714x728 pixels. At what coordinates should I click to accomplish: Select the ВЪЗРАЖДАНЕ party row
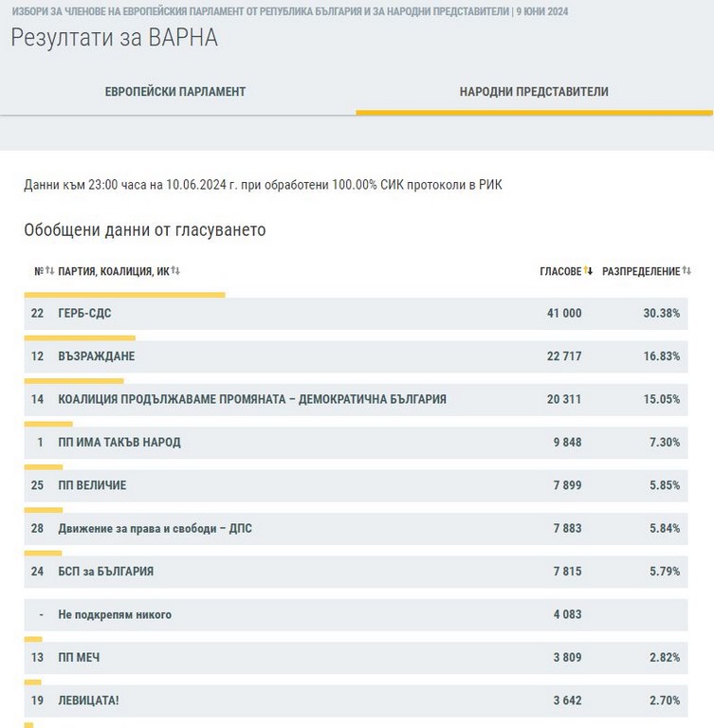click(x=356, y=356)
